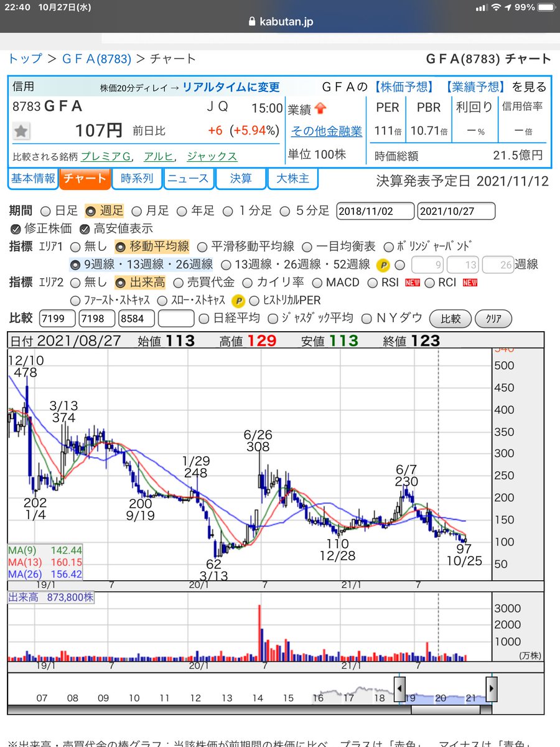Select the RCI indicator radio button
This screenshot has width=560, height=747.
pyautogui.click(x=429, y=283)
